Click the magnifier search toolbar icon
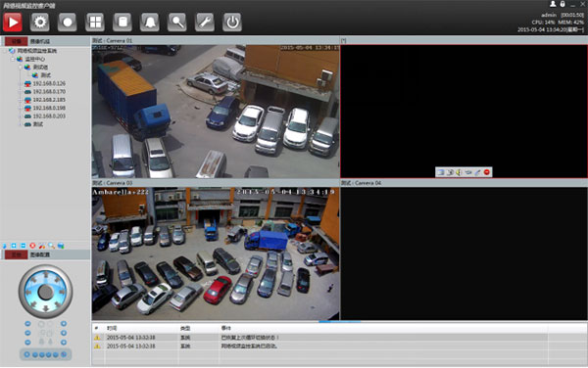Screen dimensions: 588x368 tap(177, 23)
